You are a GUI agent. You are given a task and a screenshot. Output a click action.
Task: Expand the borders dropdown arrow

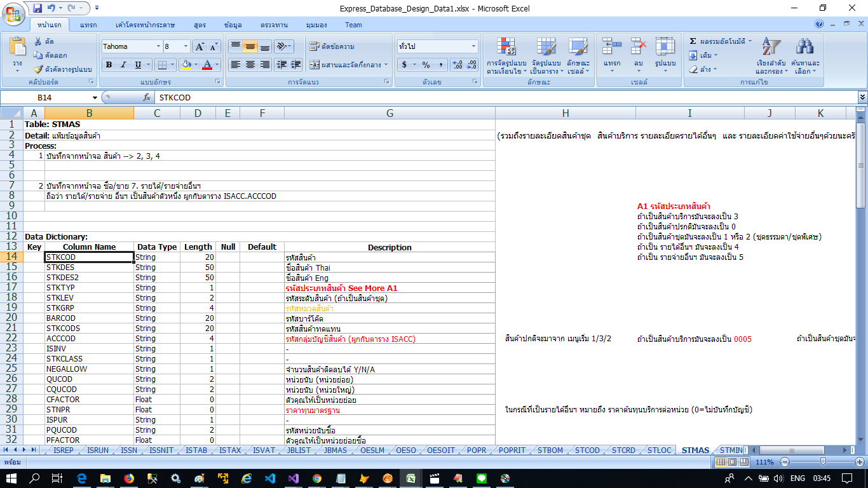(173, 65)
